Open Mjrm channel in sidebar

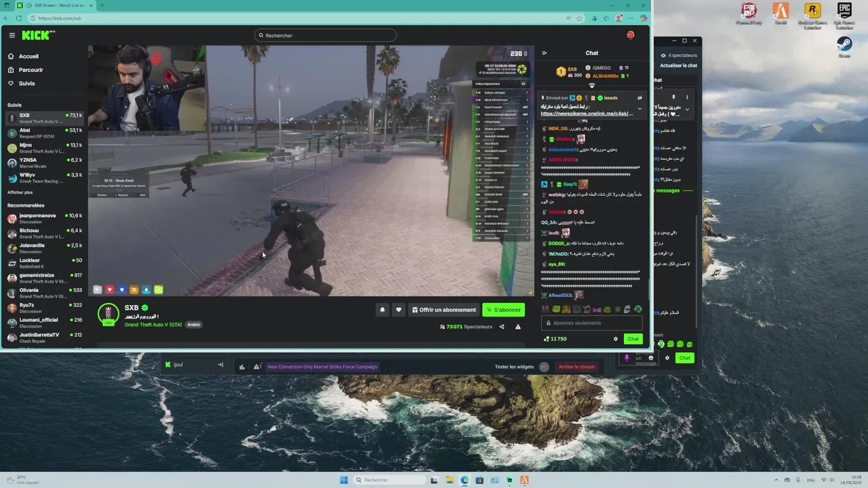(45, 148)
